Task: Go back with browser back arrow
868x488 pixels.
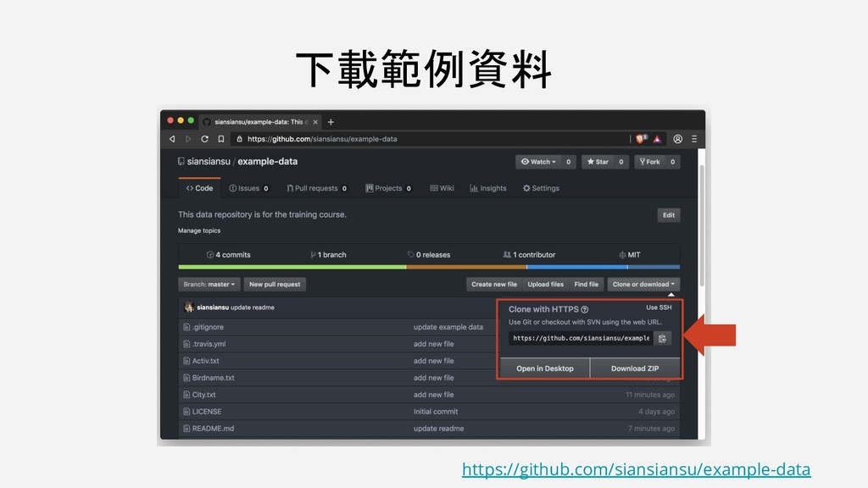Action: [172, 139]
